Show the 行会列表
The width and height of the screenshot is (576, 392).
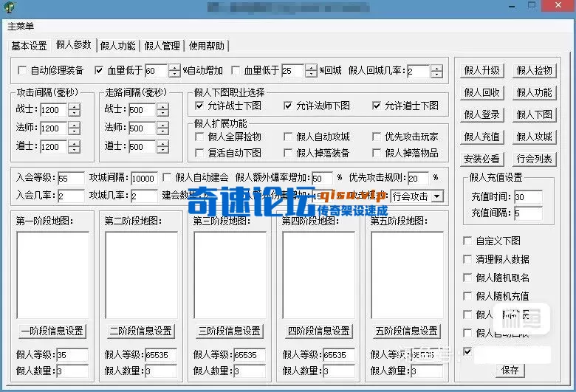[535, 159]
